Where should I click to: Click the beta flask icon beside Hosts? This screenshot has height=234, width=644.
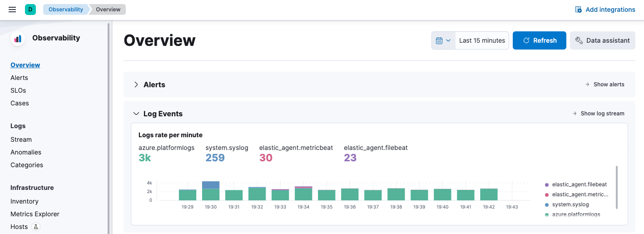(x=36, y=227)
